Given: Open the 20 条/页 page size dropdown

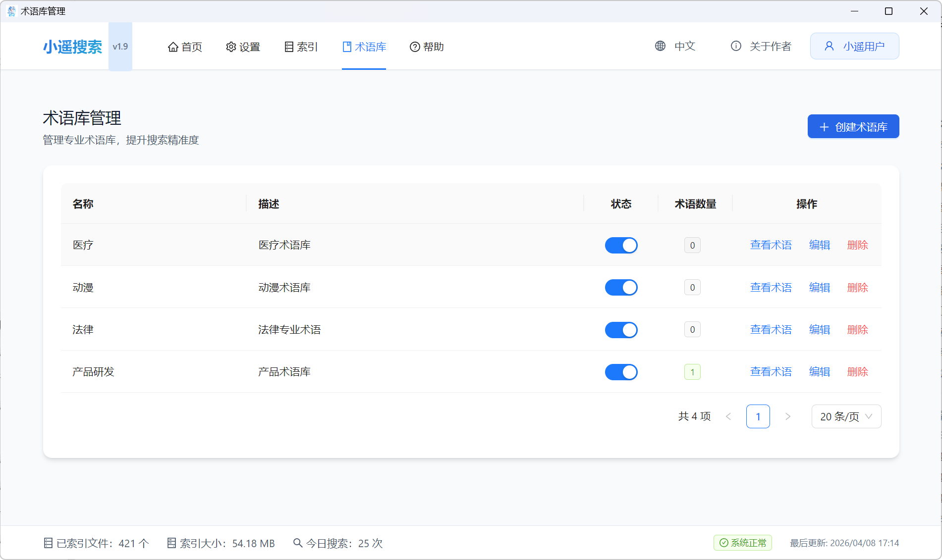Looking at the screenshot, I should (x=846, y=416).
